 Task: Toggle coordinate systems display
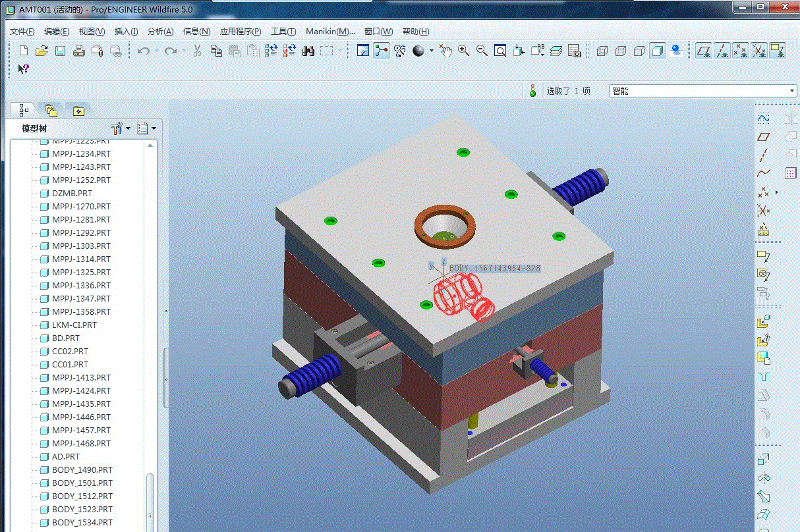pyautogui.click(x=759, y=51)
